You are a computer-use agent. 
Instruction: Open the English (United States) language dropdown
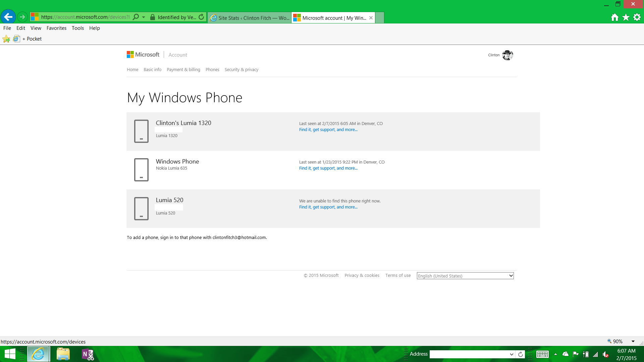[465, 276]
